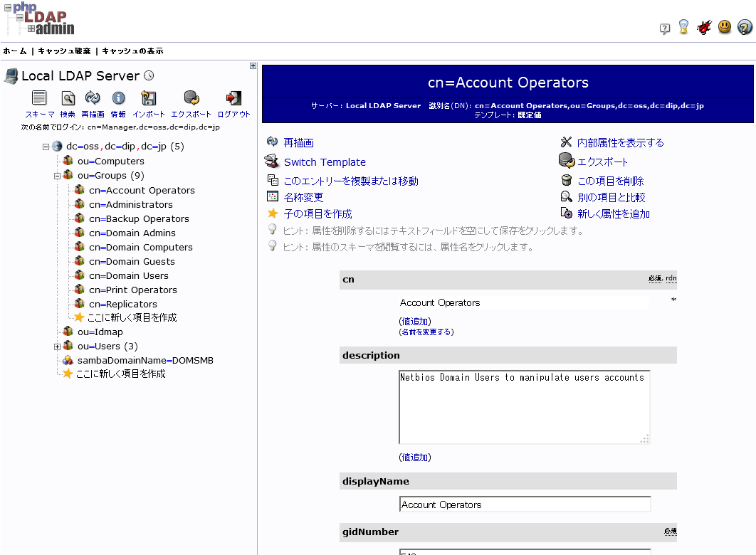Image resolution: width=756 pixels, height=555 pixels.
Task: Click the cn attribute name heading
Action: tap(348, 280)
